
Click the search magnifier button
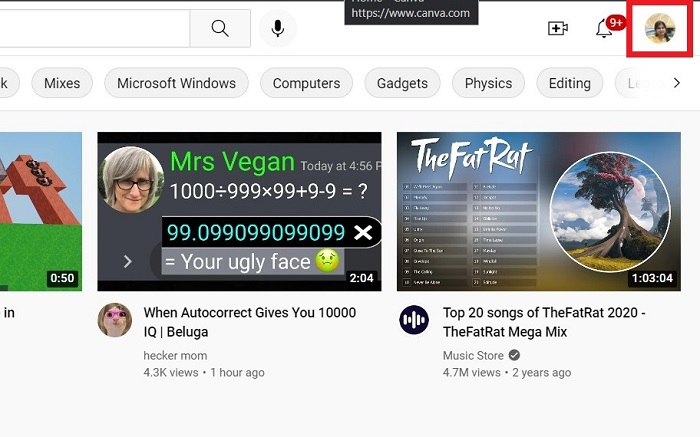[x=220, y=28]
